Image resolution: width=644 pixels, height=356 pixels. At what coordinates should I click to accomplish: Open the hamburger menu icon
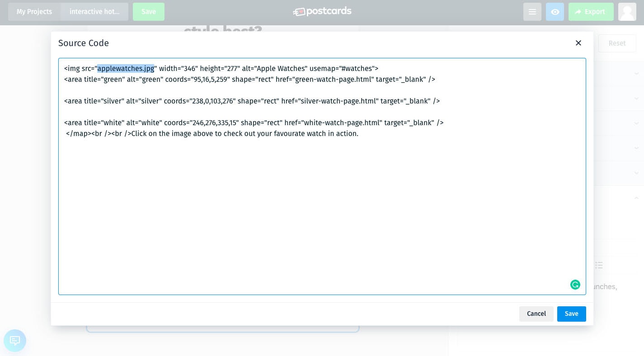tap(532, 12)
